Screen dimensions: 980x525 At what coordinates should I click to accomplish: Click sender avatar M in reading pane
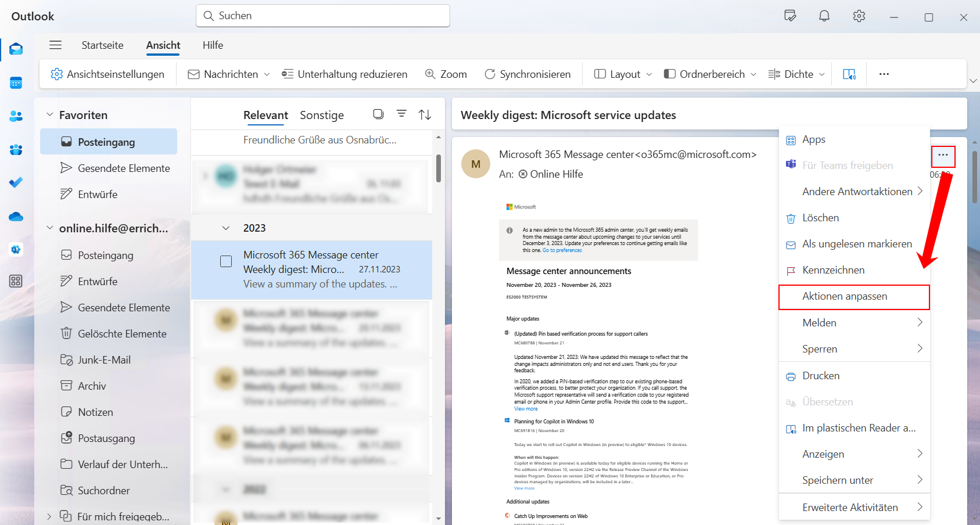pos(476,164)
